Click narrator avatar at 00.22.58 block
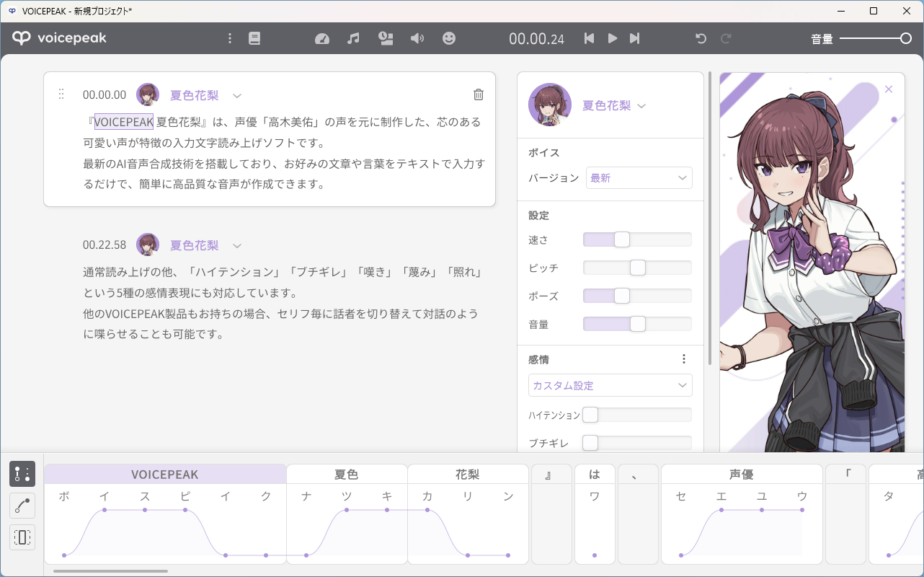This screenshot has height=577, width=924. click(148, 245)
